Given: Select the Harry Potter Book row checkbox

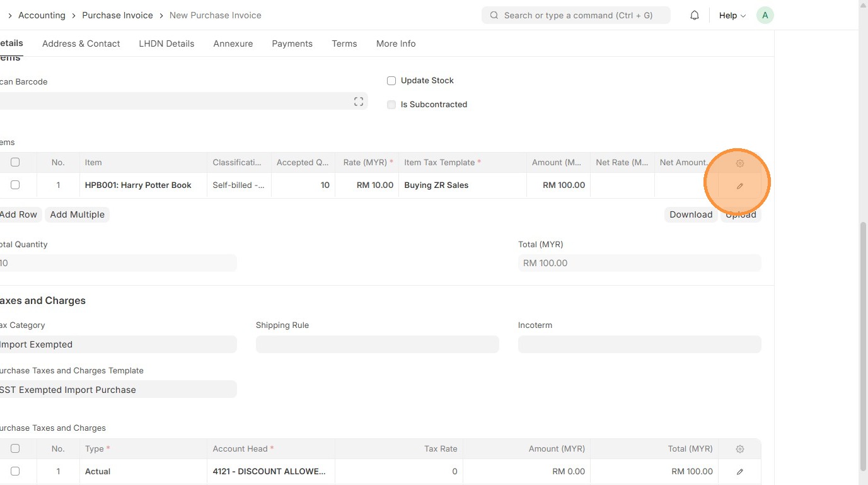Looking at the screenshot, I should click(x=15, y=185).
